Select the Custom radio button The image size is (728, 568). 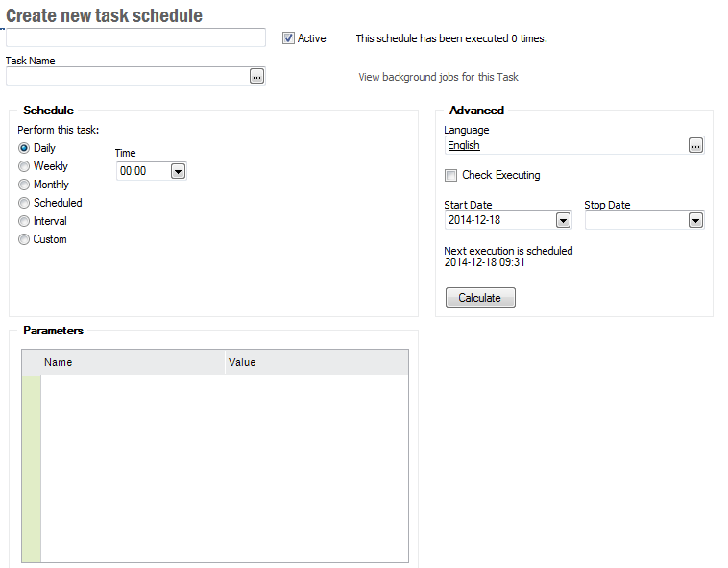tap(24, 239)
